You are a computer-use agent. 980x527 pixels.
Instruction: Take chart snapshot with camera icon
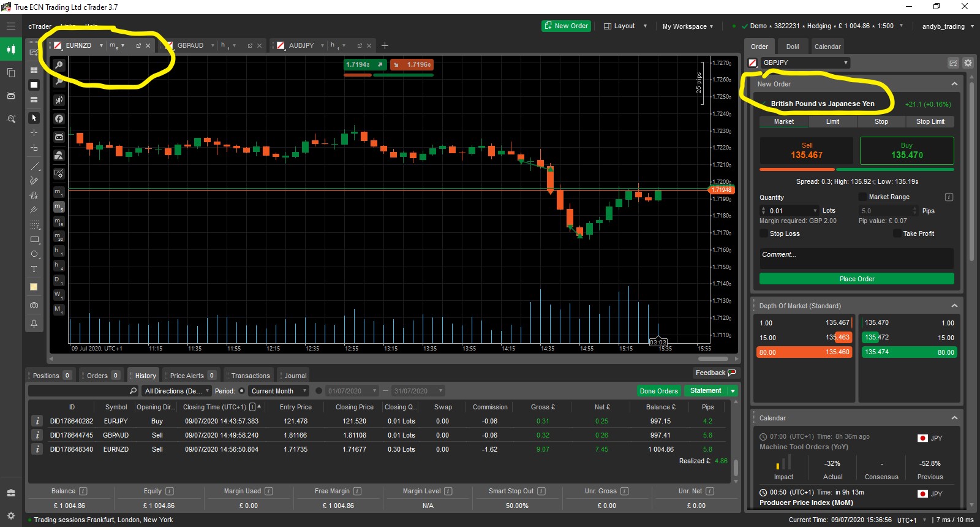pyautogui.click(x=34, y=305)
